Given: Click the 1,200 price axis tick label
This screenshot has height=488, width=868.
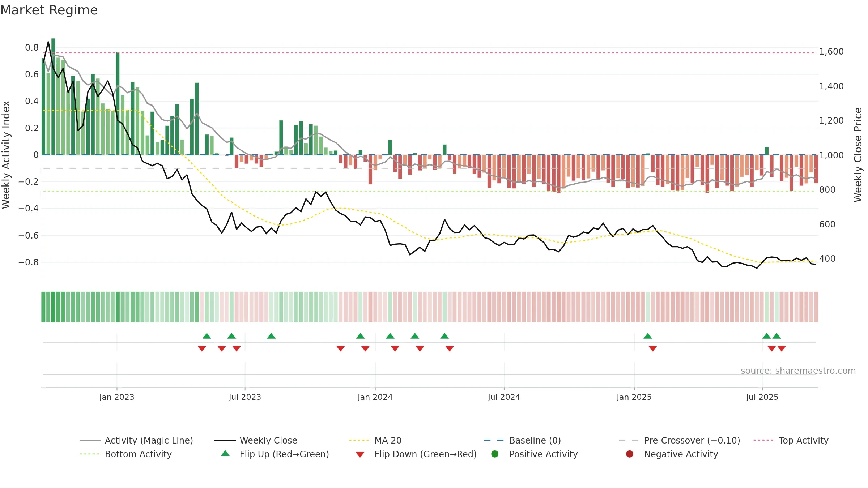Looking at the screenshot, I should pos(831,120).
